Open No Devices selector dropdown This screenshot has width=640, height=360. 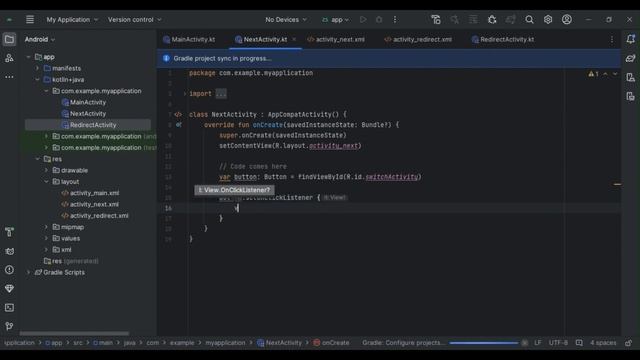(x=286, y=20)
